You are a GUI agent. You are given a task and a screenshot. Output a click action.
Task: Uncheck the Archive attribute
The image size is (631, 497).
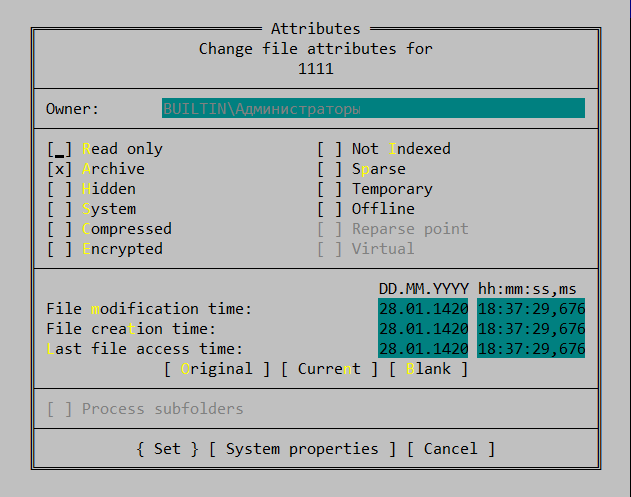coord(96,169)
